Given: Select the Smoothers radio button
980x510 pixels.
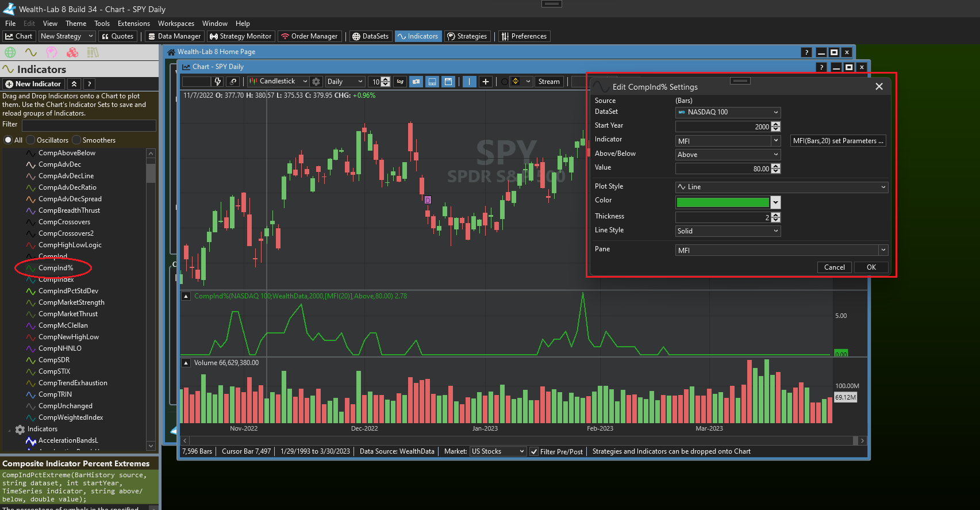Looking at the screenshot, I should (77, 140).
